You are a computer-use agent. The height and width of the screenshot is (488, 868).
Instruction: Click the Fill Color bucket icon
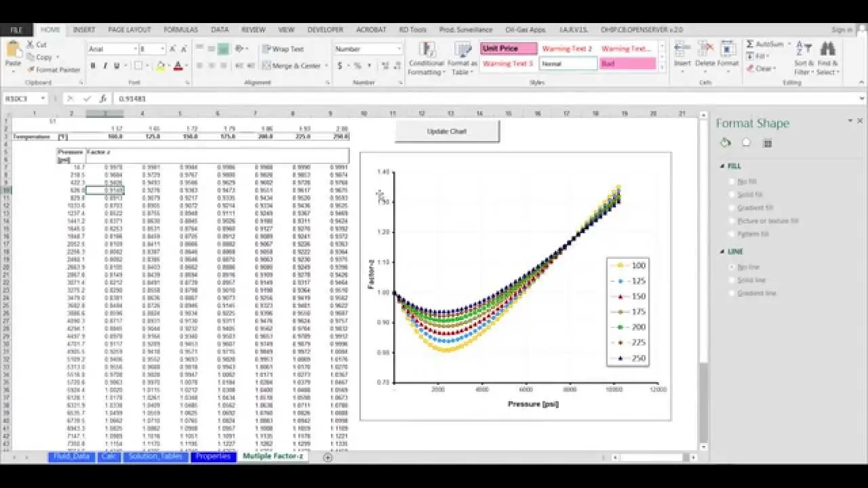159,64
